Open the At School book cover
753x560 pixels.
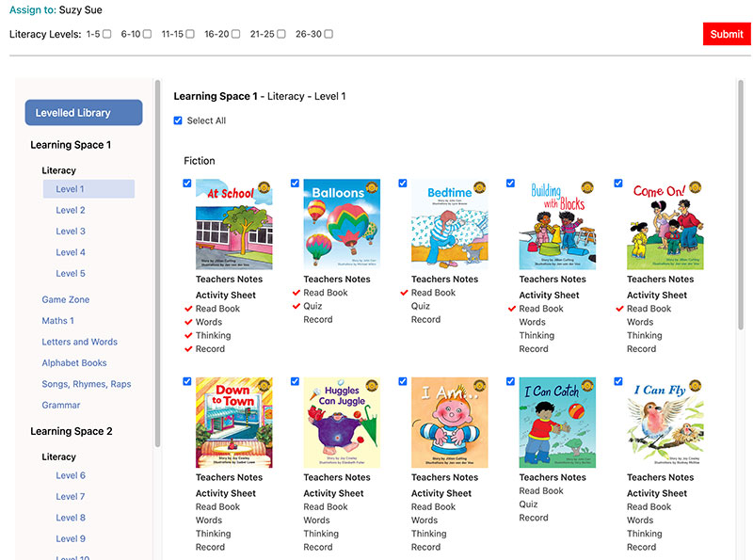[233, 225]
